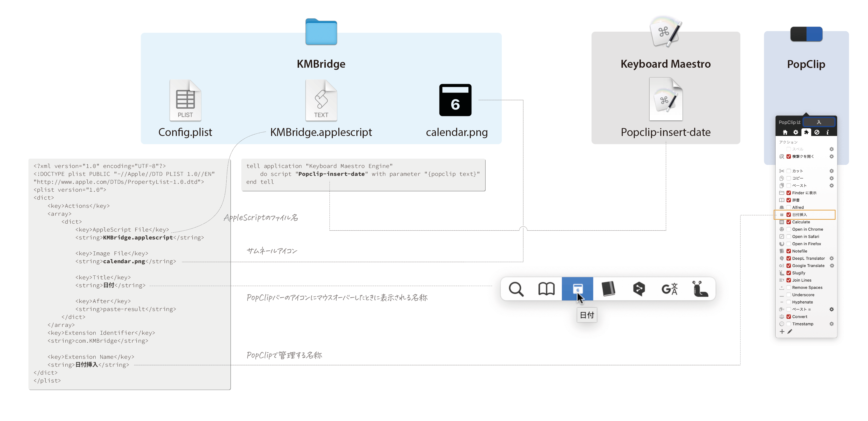Click the plus add-extension button

click(x=782, y=332)
